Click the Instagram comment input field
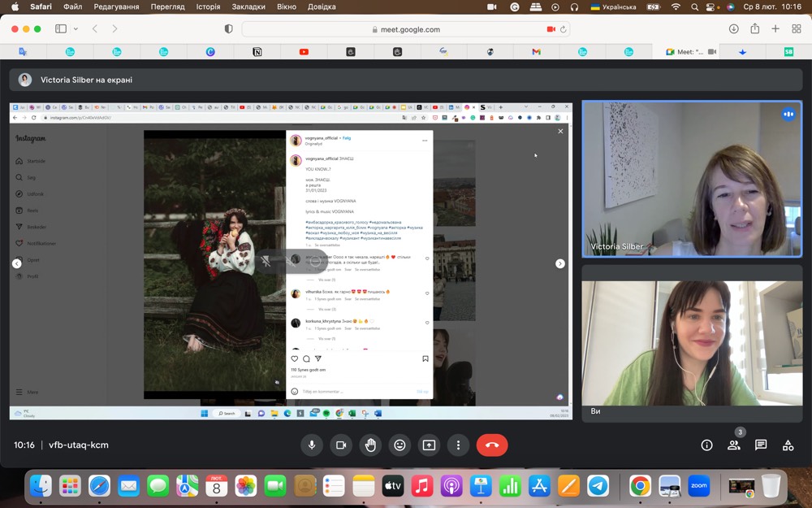 tap(357, 392)
